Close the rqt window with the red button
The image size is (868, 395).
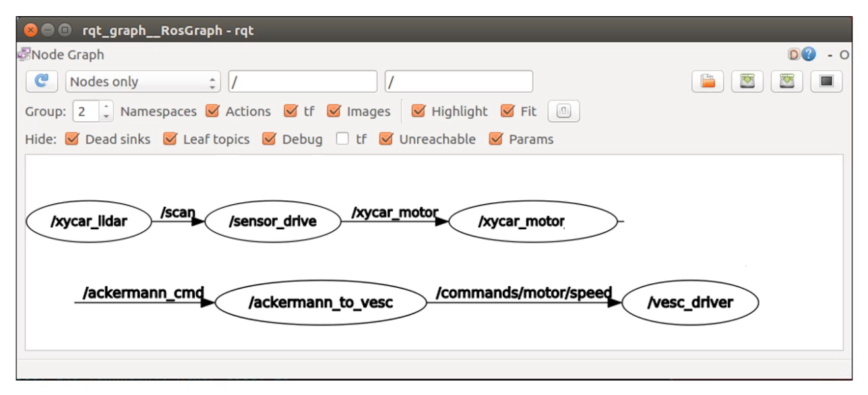30,30
